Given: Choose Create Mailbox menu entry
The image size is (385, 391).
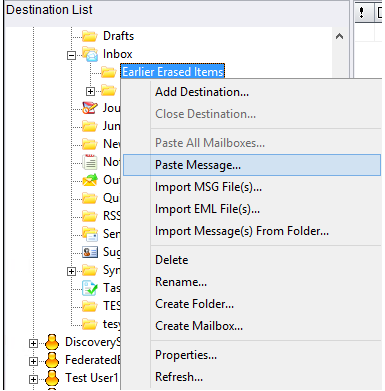Looking at the screenshot, I should click(252, 326).
